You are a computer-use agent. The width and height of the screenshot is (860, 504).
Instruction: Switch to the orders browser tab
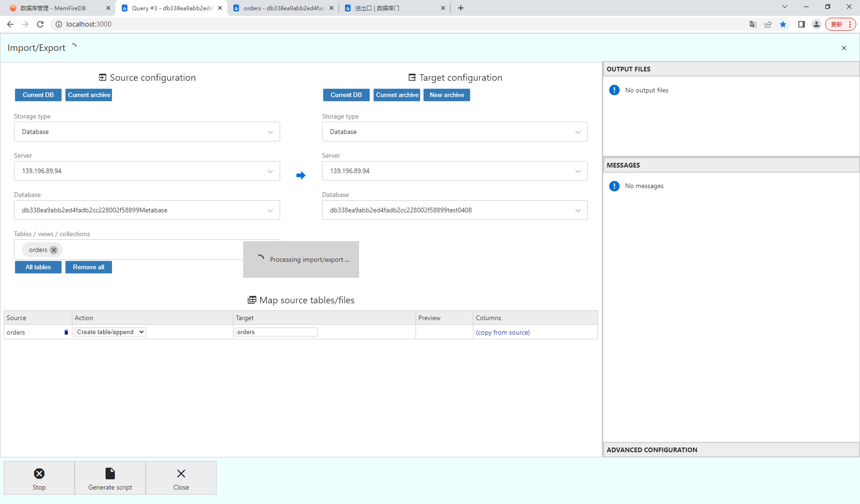pos(283,8)
